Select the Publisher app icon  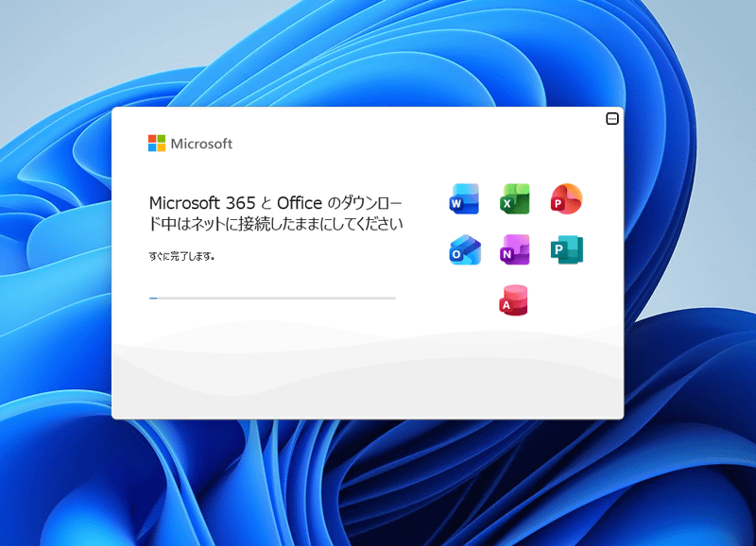pos(565,250)
